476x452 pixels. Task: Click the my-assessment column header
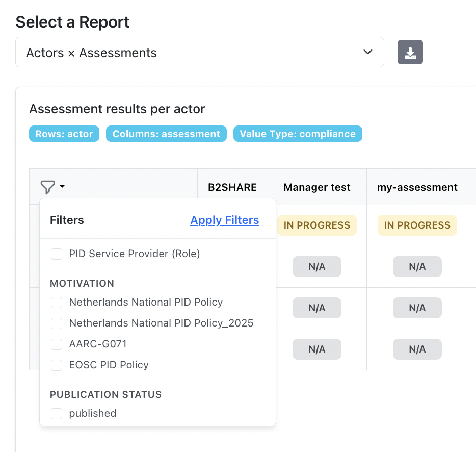417,187
